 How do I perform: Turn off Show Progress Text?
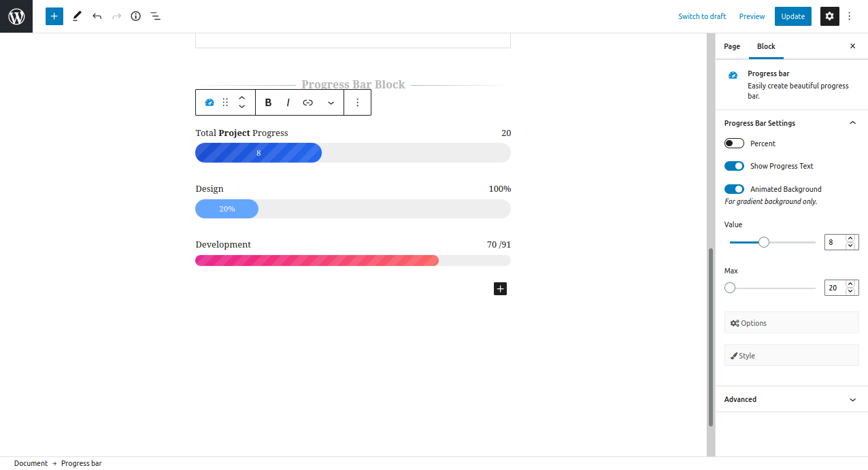[734, 166]
